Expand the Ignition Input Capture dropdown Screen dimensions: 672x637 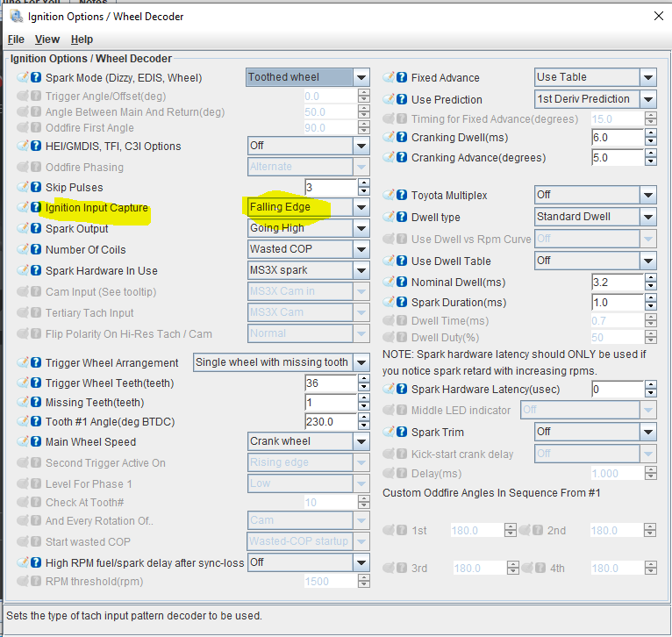click(x=361, y=208)
